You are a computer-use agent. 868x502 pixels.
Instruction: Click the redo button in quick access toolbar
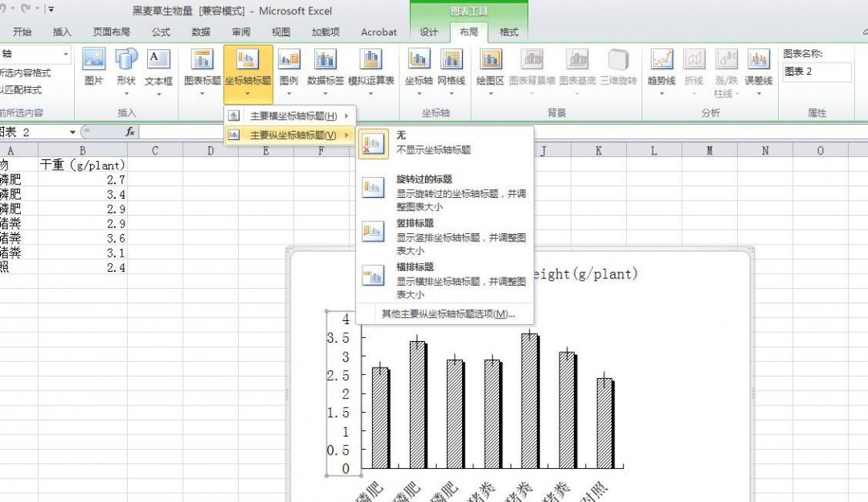point(26,9)
